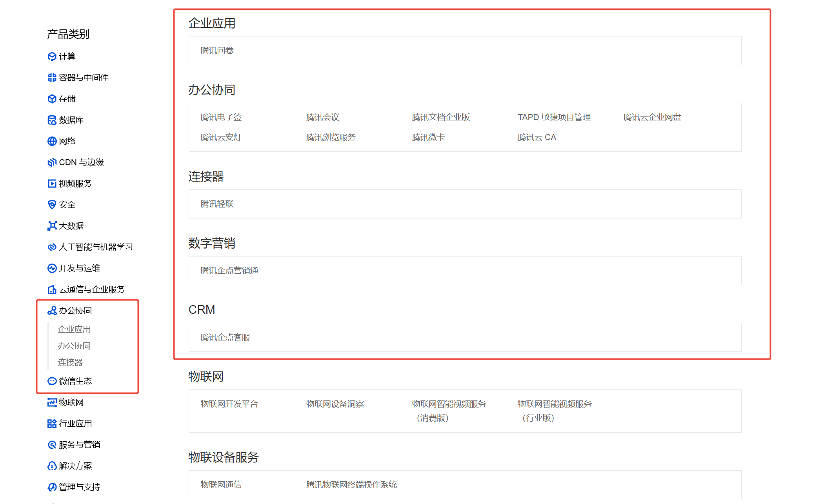The height and width of the screenshot is (504, 833).
Task: Choose the 安全 category label
Action: click(67, 205)
